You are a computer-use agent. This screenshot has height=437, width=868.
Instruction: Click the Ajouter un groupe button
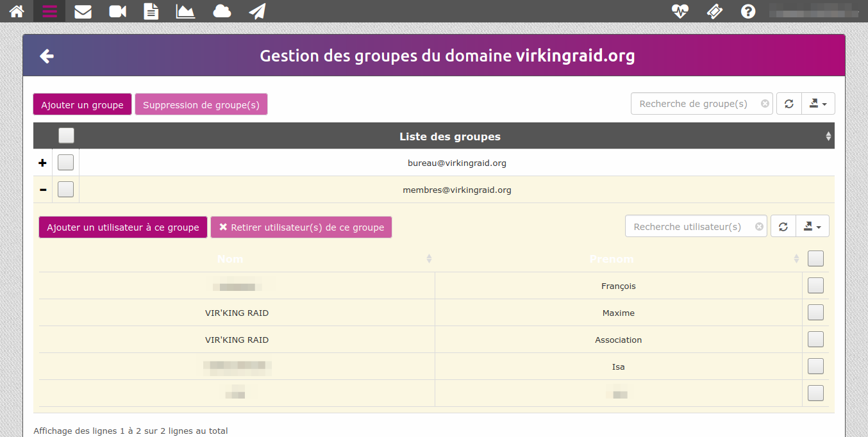pos(82,105)
